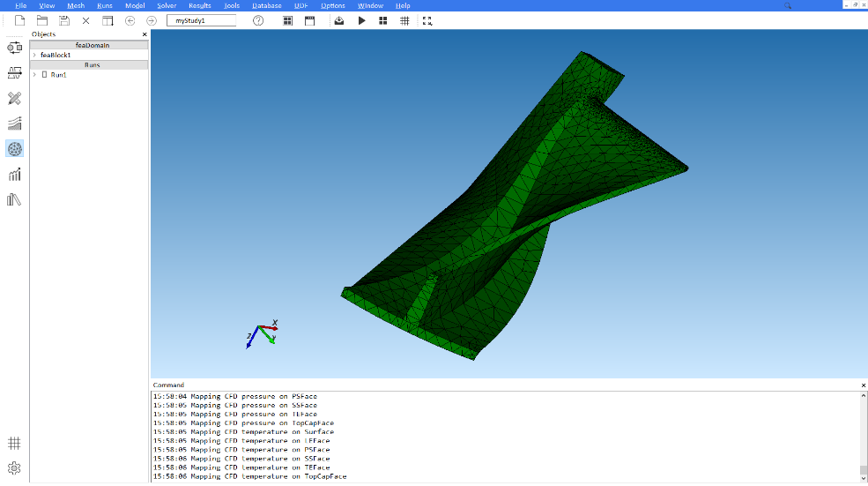Click the fit-to-screen zoom icon
The width and height of the screenshot is (868, 486).
point(427,20)
